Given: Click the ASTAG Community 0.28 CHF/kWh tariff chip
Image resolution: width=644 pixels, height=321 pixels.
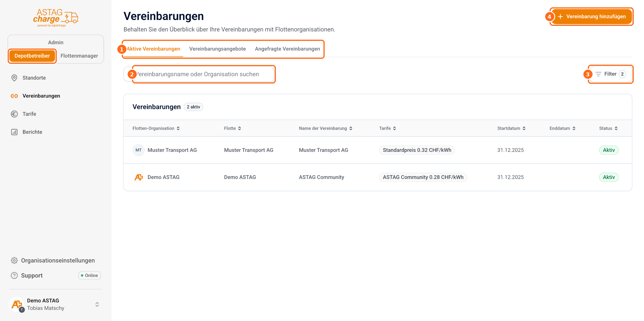Looking at the screenshot, I should pyautogui.click(x=423, y=177).
